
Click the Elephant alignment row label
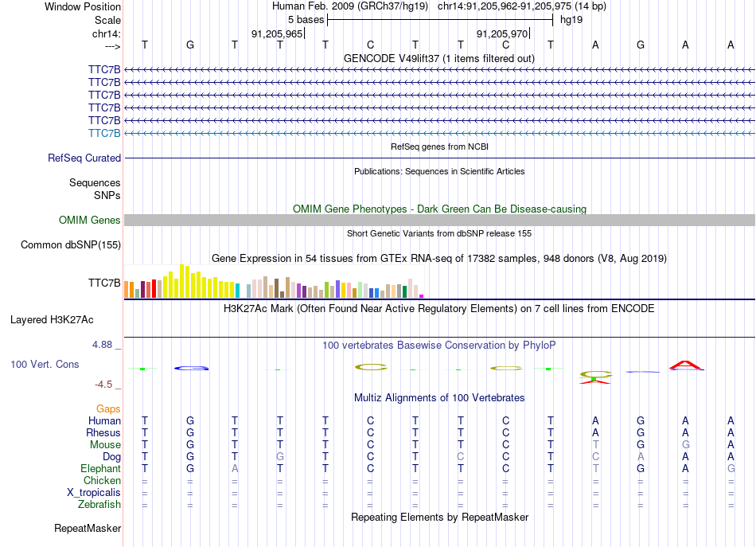point(100,468)
